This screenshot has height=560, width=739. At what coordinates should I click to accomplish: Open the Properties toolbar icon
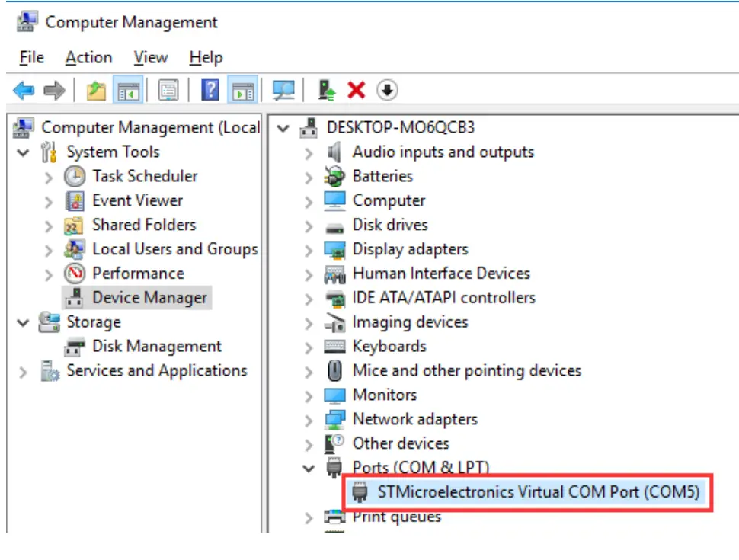(168, 90)
